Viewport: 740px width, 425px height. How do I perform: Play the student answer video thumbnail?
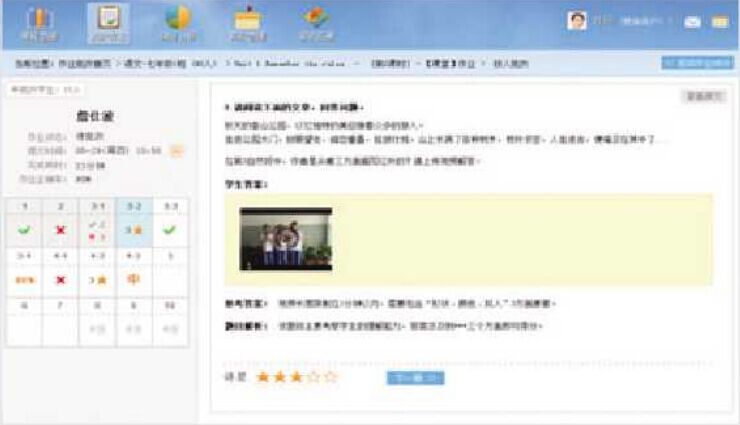pyautogui.click(x=286, y=240)
